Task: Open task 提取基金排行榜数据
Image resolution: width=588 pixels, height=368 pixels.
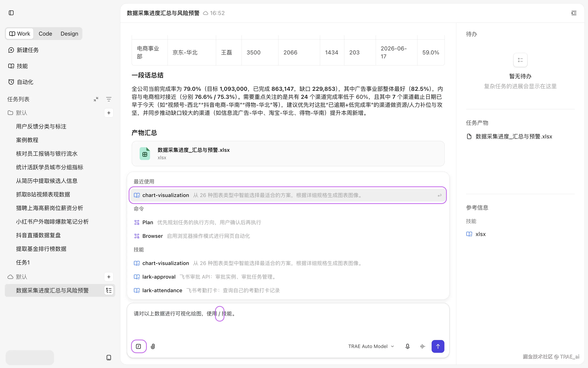Action: 41,249
